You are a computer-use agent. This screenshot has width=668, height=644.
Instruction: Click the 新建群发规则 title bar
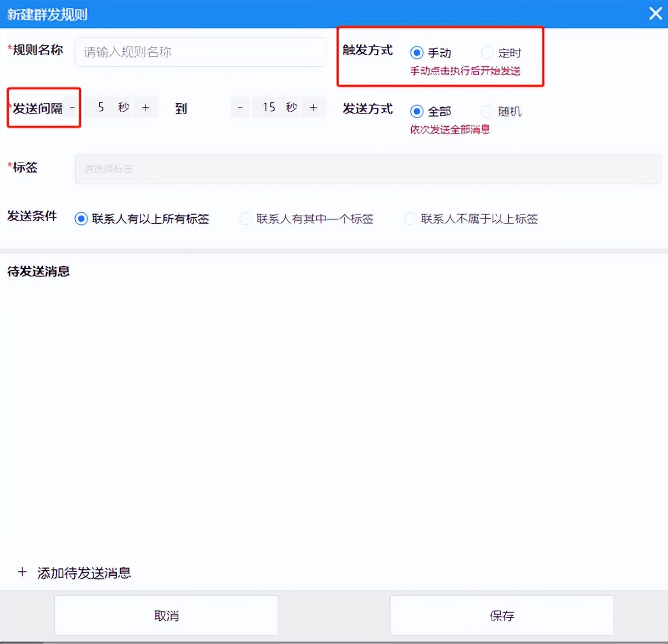tap(47, 14)
